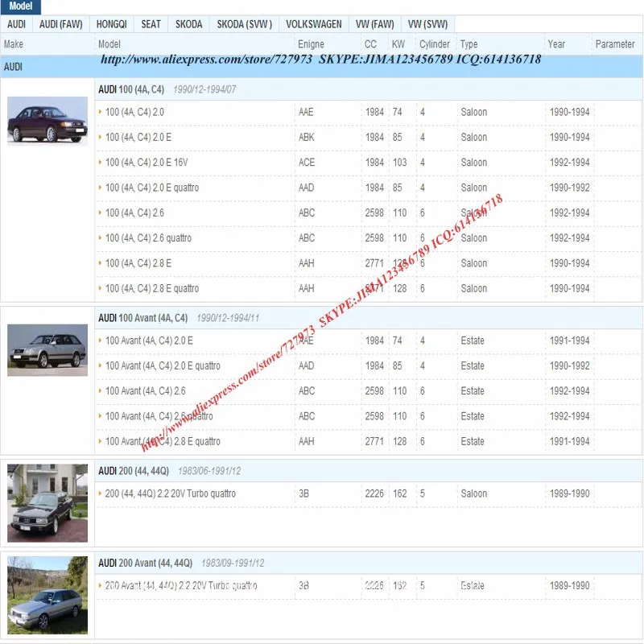644x644 pixels.
Task: Click the Parameter column header
Action: pyautogui.click(x=615, y=44)
